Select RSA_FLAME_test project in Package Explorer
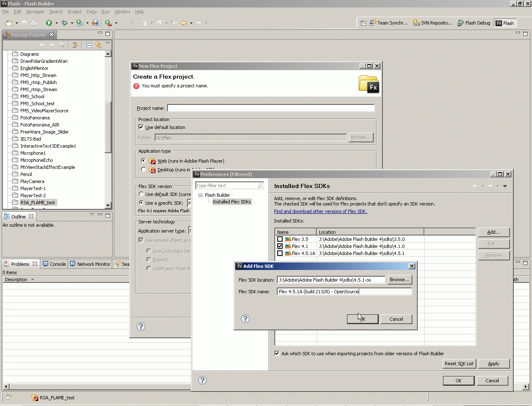This screenshot has height=406, width=532. (37, 203)
